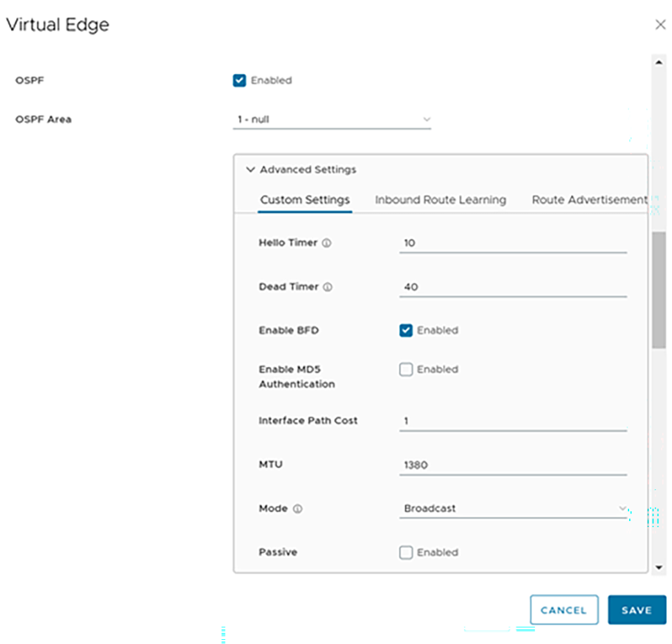Screen dimensions: 672x644
Task: Uncheck the OSPF Enabled checkbox
Action: click(240, 81)
